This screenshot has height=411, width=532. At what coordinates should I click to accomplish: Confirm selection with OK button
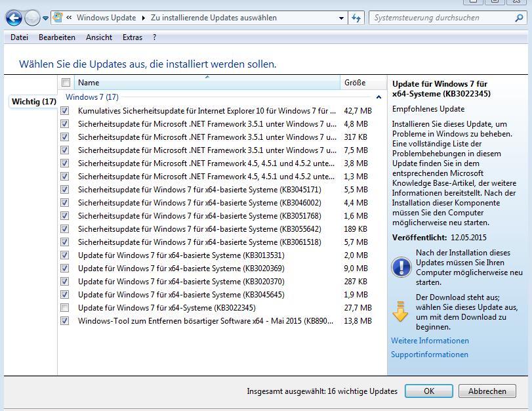pos(429,391)
